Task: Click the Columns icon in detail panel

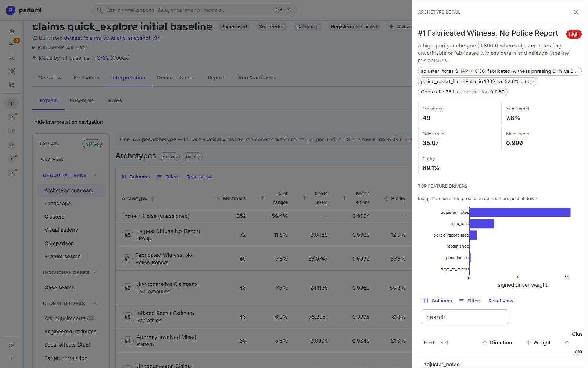Action: [425, 301]
